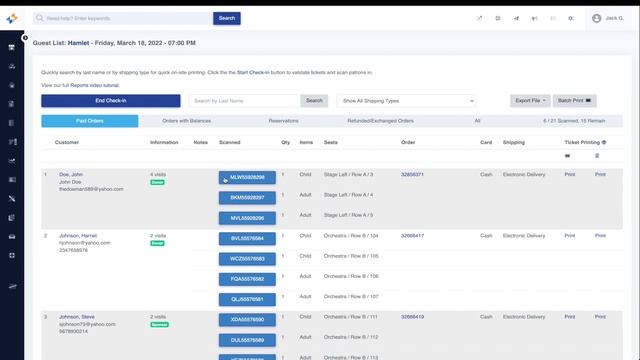Switch to the Refunded/Exchanged Orders tab
This screenshot has width=640, height=360.
pos(380,121)
